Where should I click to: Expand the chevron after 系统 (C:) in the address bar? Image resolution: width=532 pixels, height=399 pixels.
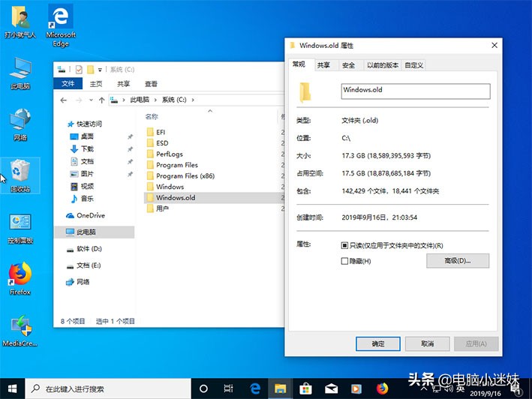point(193,100)
